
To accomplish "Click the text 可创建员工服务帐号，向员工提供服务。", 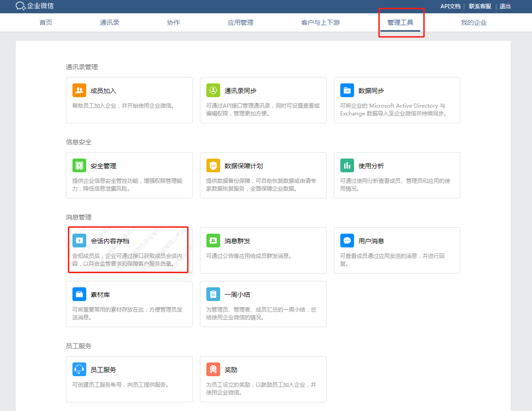I will pyautogui.click(x=121, y=384).
